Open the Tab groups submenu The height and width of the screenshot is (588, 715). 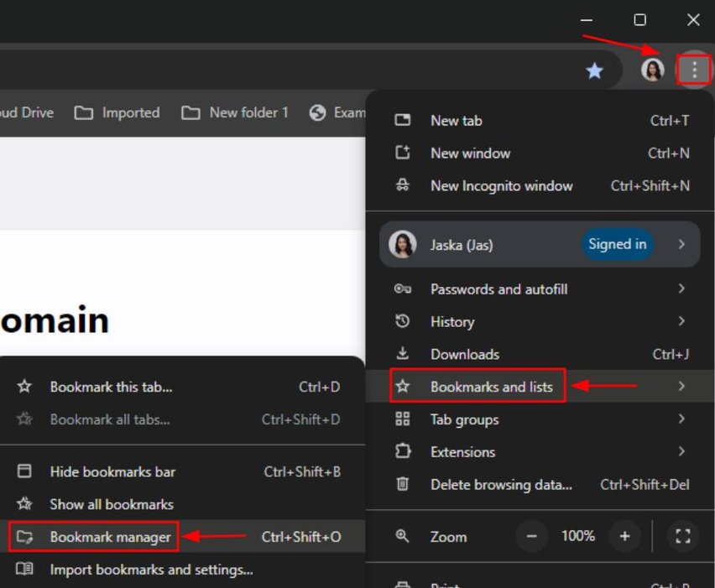point(541,419)
